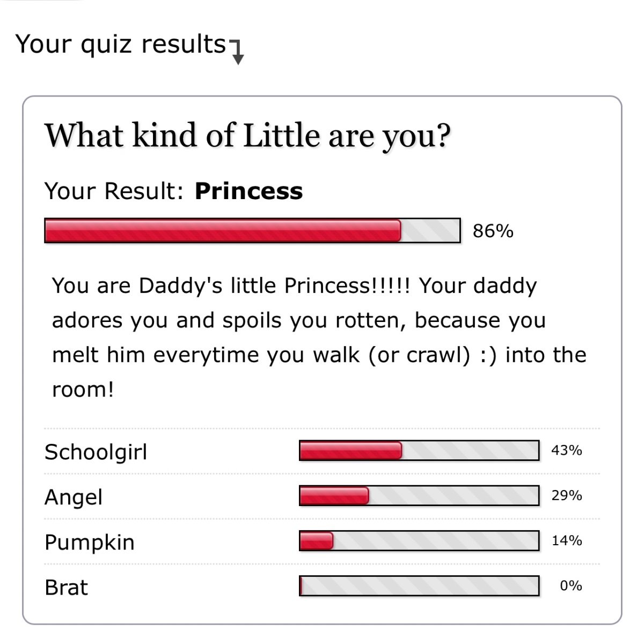Click the Princess 86% progress bar

click(x=252, y=230)
